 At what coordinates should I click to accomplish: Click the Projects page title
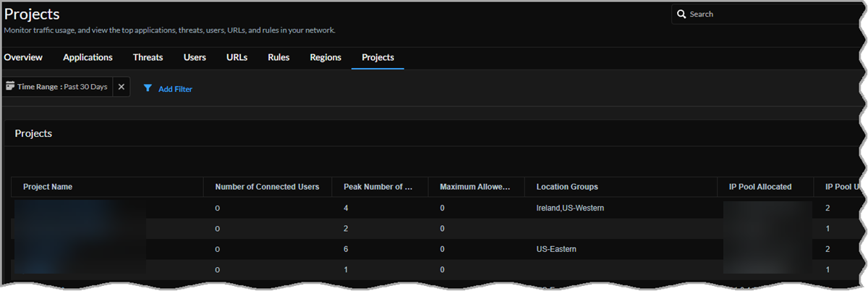click(x=32, y=14)
